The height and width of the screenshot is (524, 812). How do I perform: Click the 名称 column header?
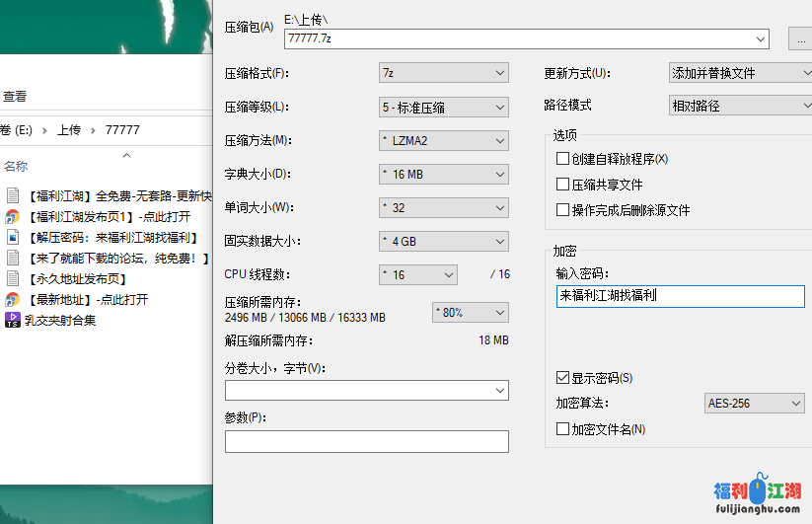coord(16,167)
